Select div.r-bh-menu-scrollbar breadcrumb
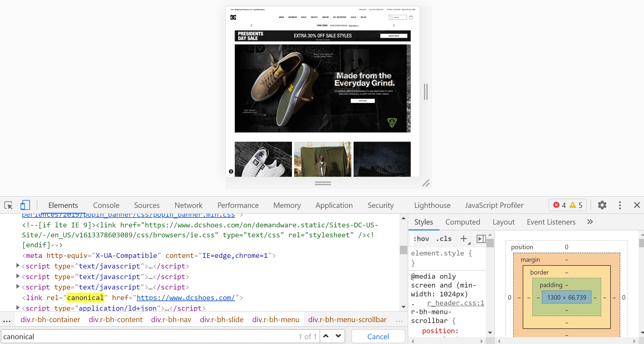Viewport: 644px width, 344px height. tap(347, 320)
